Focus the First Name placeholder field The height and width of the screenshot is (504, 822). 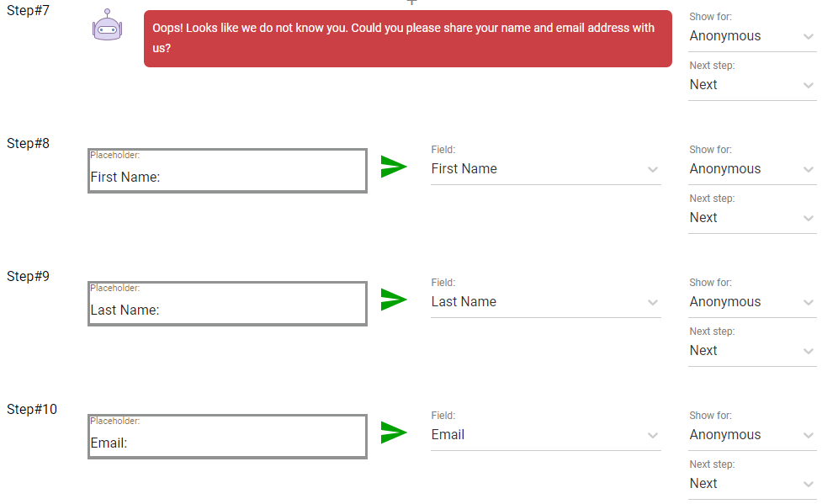(227, 171)
